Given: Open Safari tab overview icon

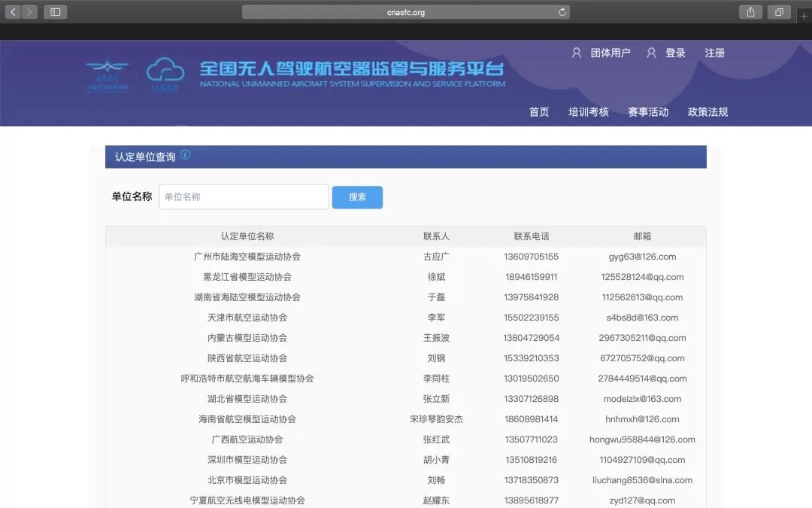Looking at the screenshot, I should [779, 11].
